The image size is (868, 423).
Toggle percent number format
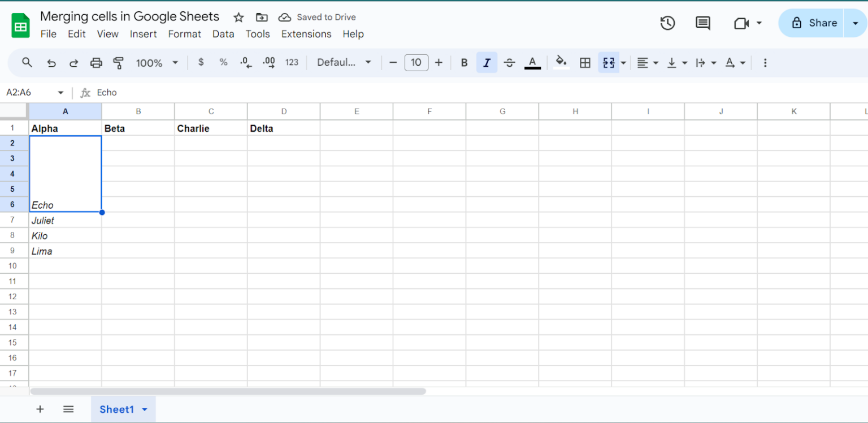pyautogui.click(x=223, y=62)
